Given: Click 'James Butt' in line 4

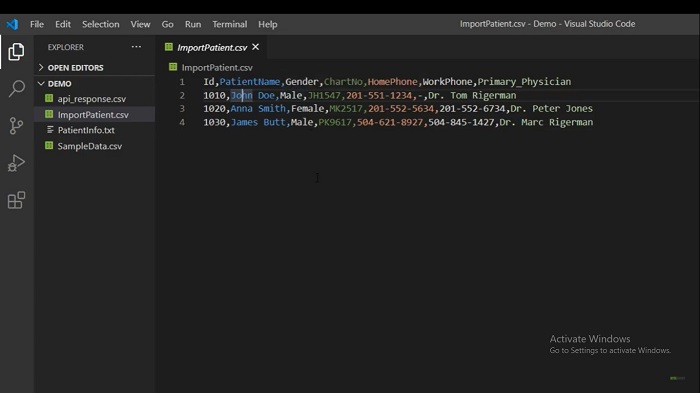Looking at the screenshot, I should click(x=258, y=122).
